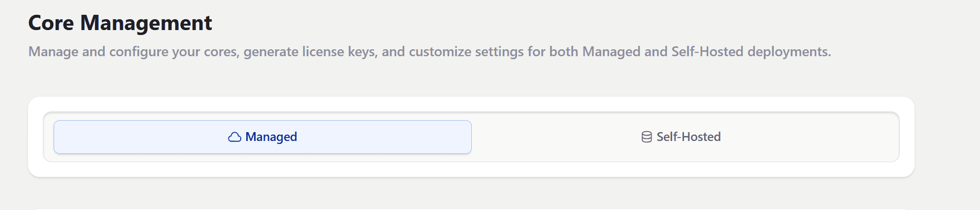The width and height of the screenshot is (980, 210).
Task: Click 'Self-Hosted deployments' phrase in subtitle
Action: [751, 52]
